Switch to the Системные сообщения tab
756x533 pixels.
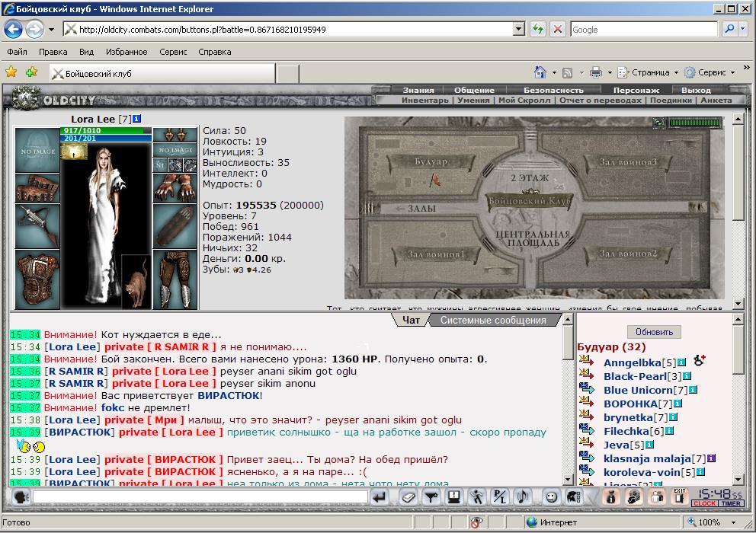pyautogui.click(x=493, y=320)
